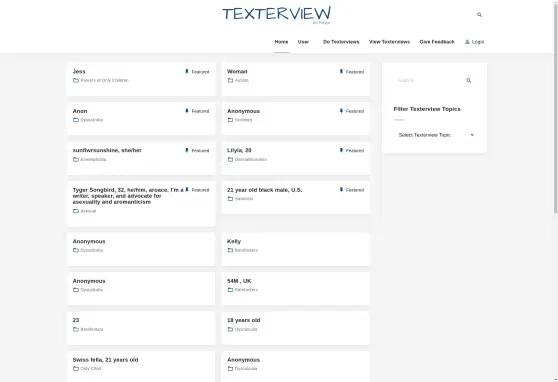Click the pin icon on Woman card
The width and height of the screenshot is (558, 382).
[341, 72]
